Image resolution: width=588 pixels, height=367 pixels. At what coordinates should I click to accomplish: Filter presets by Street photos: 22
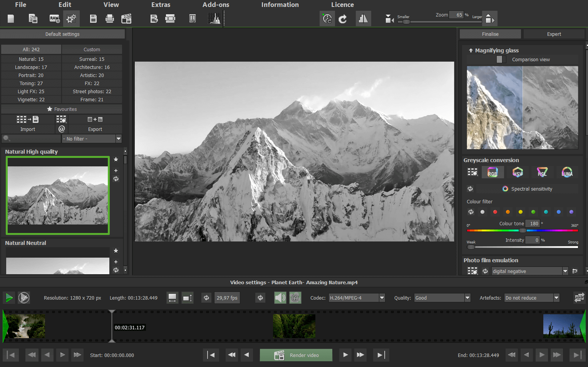click(x=92, y=91)
